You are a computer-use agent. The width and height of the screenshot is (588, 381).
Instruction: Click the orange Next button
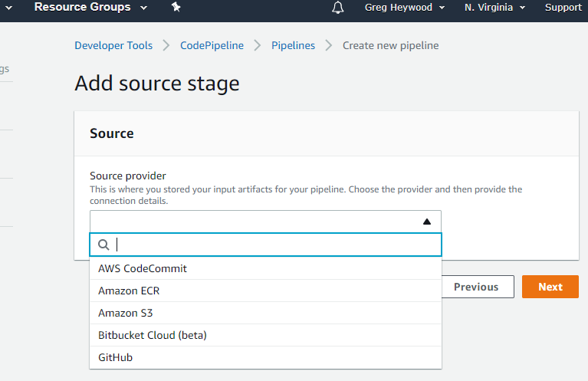coord(550,287)
